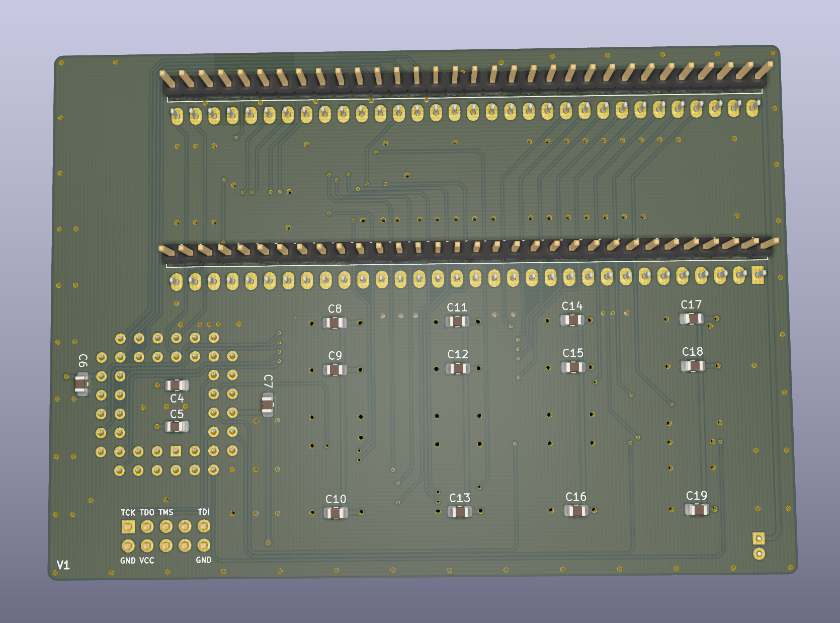This screenshot has width=840, height=623.
Task: Select the C18 capacitor
Action: (x=693, y=366)
